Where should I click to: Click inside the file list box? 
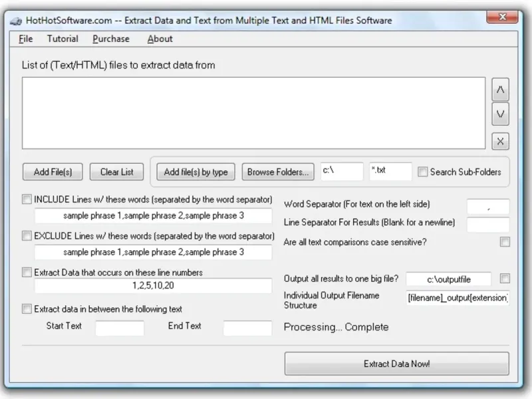coord(254,113)
